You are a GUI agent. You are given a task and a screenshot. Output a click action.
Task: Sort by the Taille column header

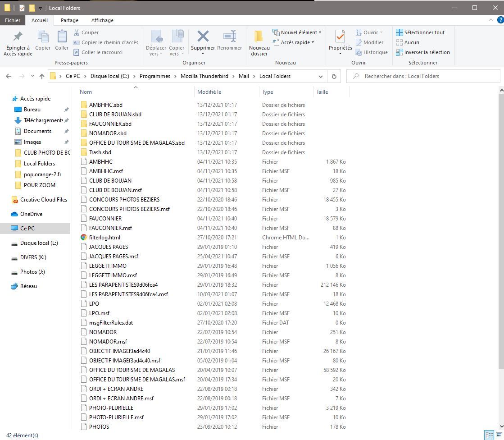pos(331,92)
